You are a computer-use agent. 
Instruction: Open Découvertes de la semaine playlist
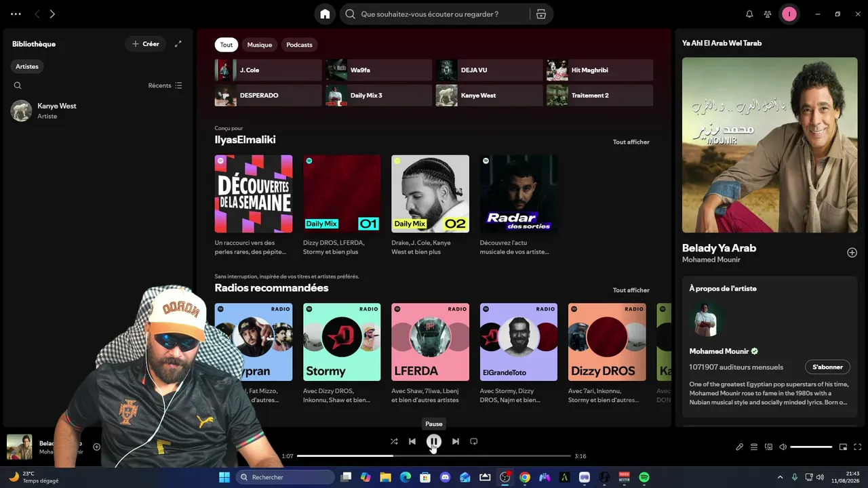254,205
